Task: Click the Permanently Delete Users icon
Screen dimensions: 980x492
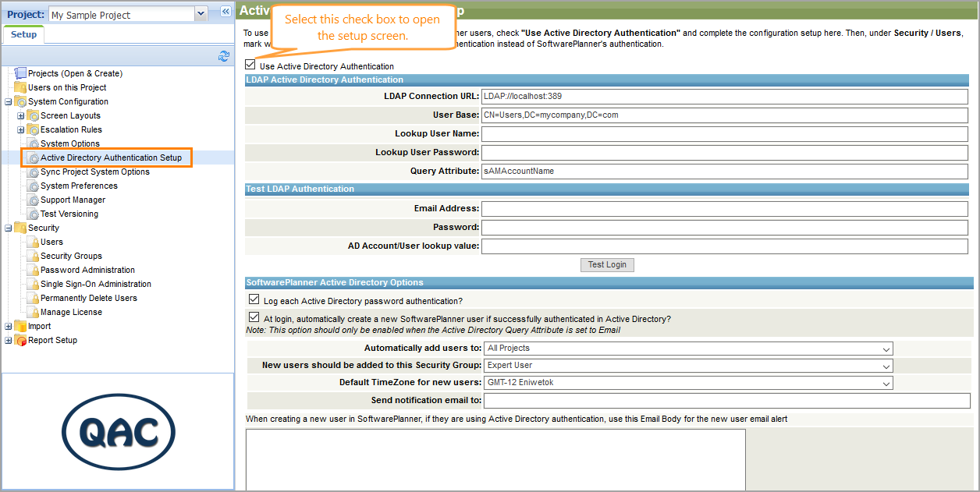Action: [x=33, y=298]
